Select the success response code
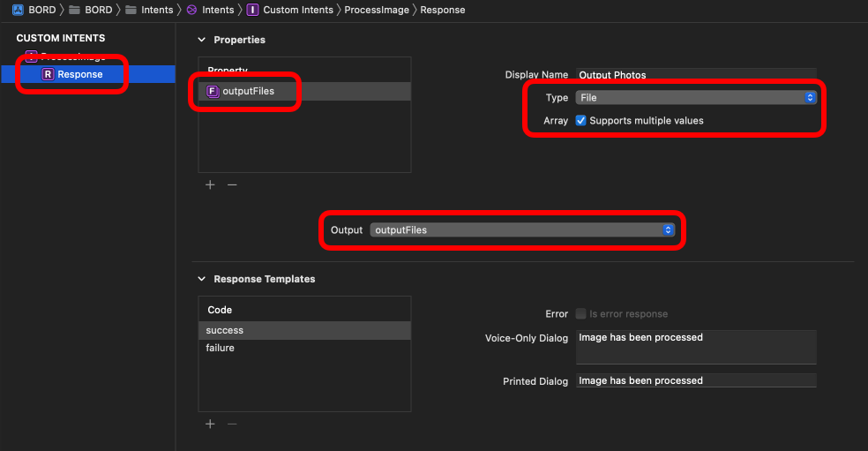This screenshot has height=451, width=868. point(225,330)
